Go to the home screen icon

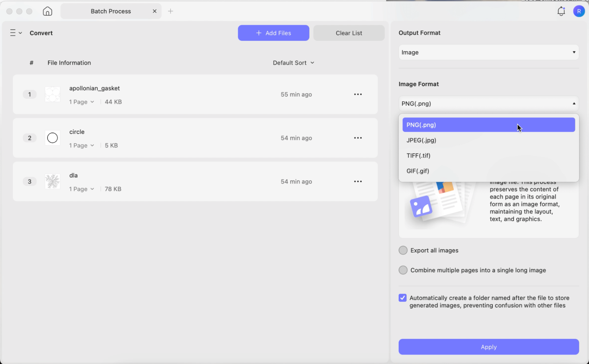(x=47, y=11)
